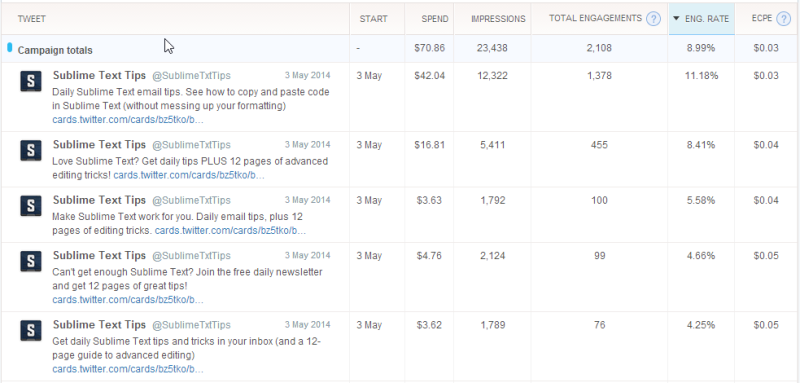800x383 pixels.
Task: Click @SublimeTxtTips handle in the 5.58% row
Action: click(191, 200)
